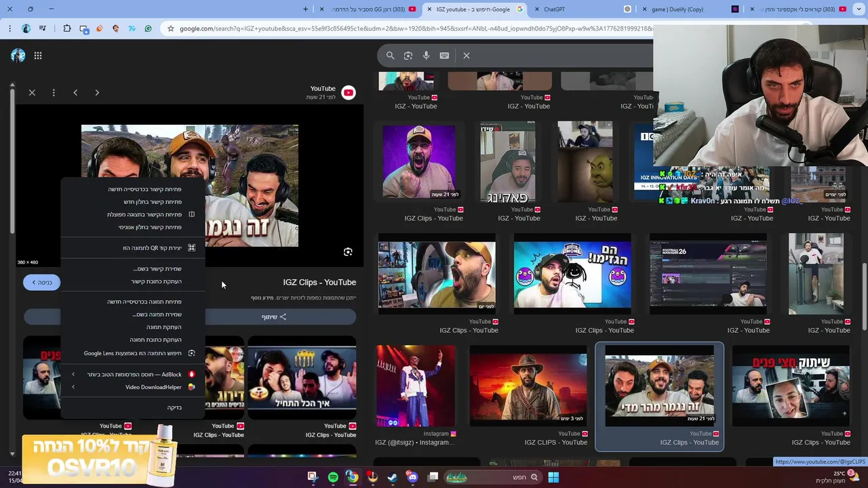Viewport: 868px width, 488px height.
Task: Click מידע נוסף more info link
Action: [x=262, y=298]
